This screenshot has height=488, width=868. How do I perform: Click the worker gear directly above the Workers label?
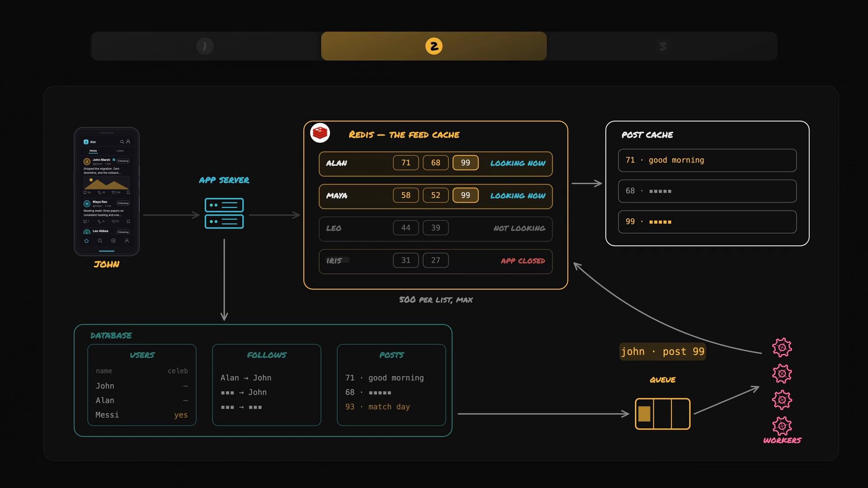point(782,426)
